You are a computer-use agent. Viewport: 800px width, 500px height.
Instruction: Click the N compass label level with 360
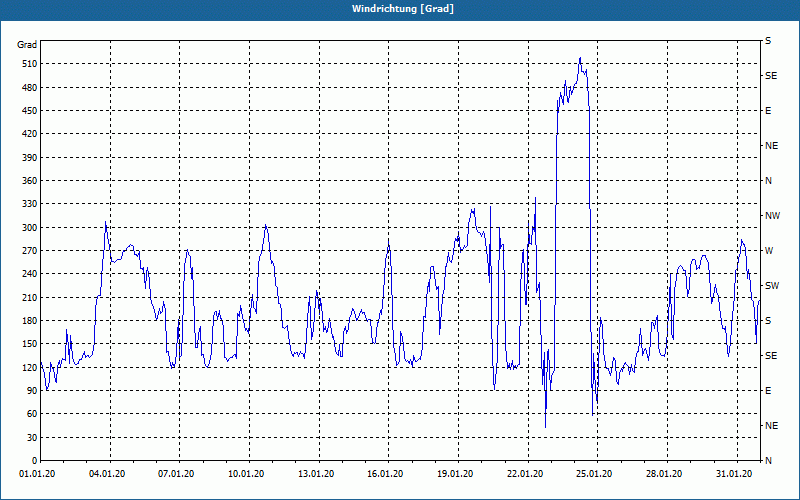coord(768,181)
